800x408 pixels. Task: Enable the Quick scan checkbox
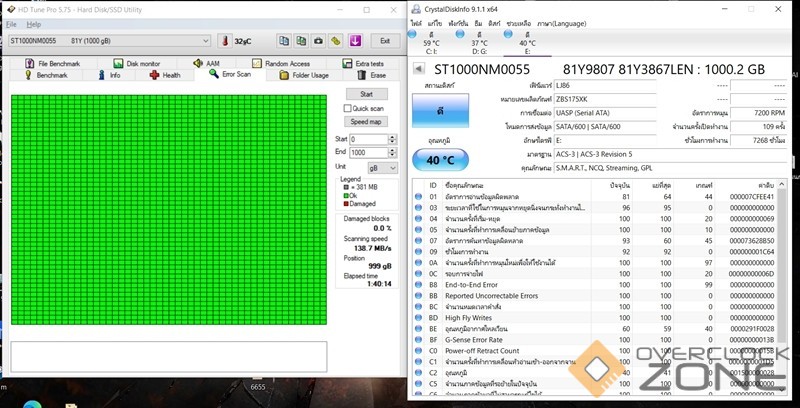click(x=349, y=108)
